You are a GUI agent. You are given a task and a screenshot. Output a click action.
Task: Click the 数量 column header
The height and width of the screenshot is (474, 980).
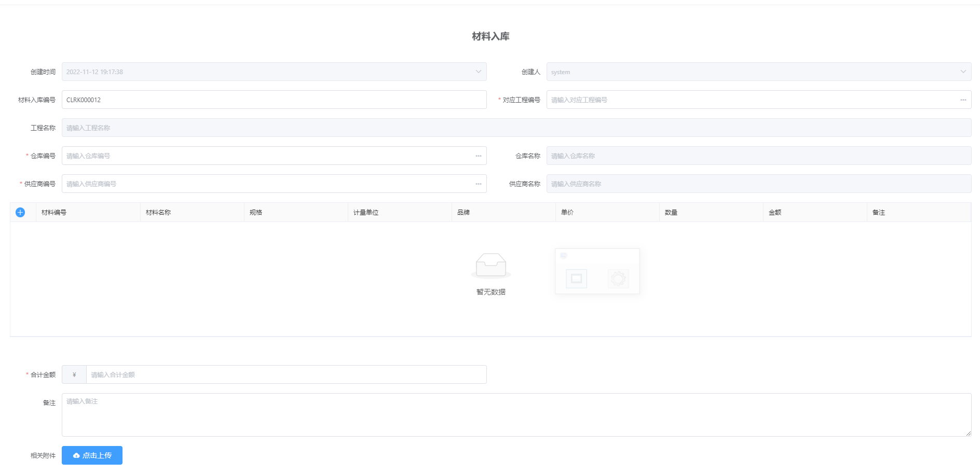pyautogui.click(x=711, y=212)
